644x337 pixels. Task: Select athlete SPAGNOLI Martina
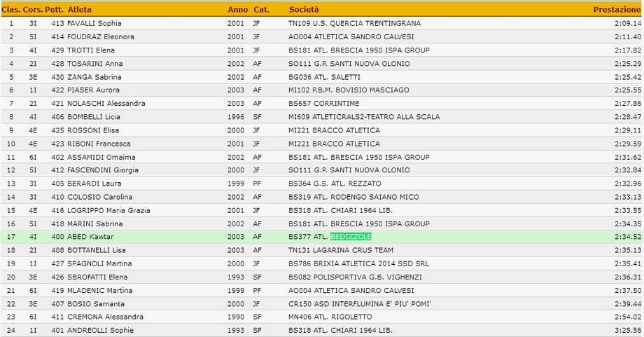(x=99, y=263)
